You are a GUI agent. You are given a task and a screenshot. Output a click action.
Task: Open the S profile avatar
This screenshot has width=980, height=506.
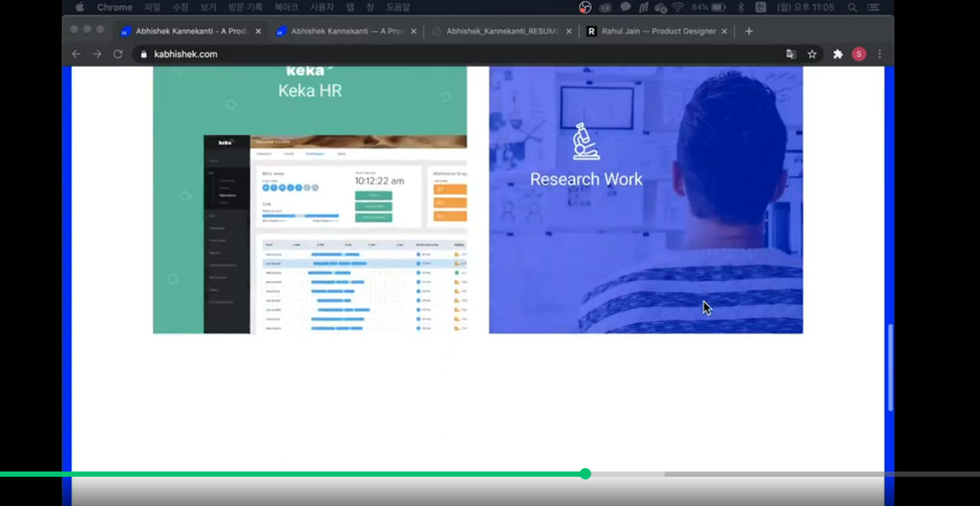859,54
